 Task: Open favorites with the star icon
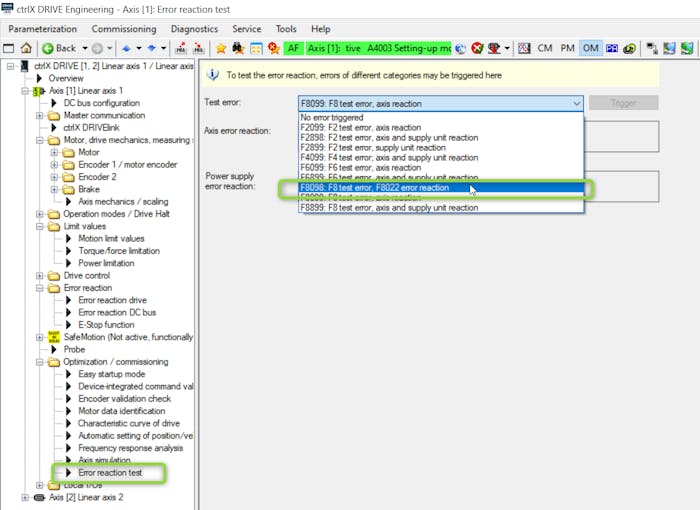pos(221,48)
